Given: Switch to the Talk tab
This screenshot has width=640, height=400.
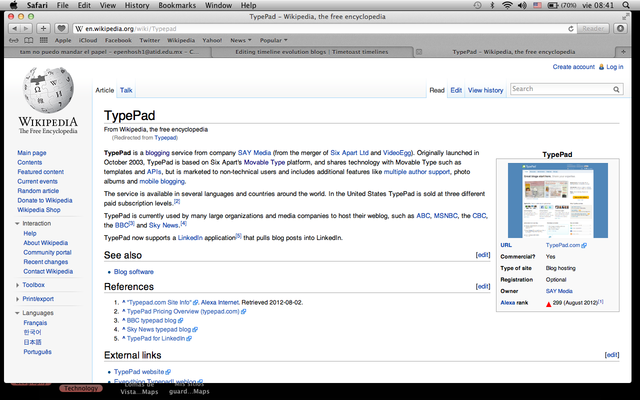Looking at the screenshot, I should pyautogui.click(x=126, y=90).
